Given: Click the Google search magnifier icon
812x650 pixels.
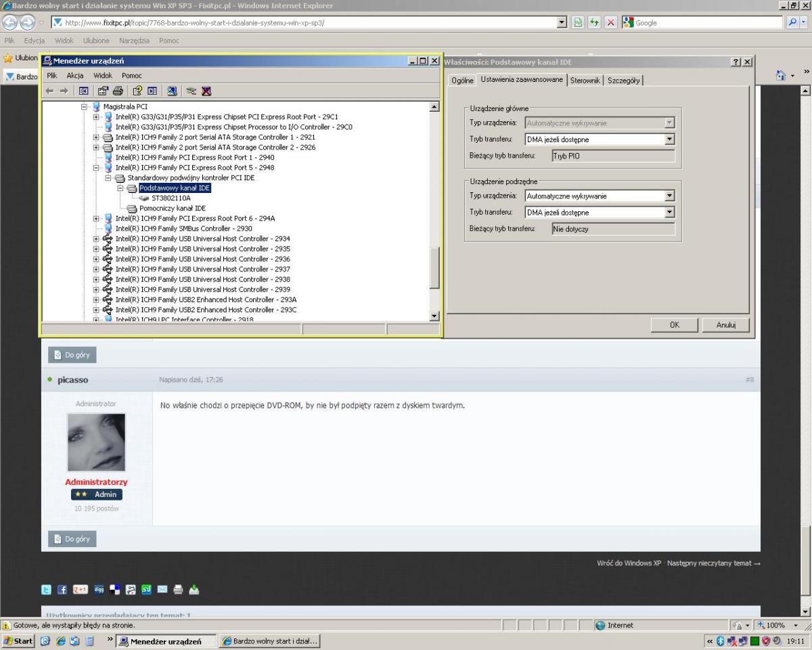Looking at the screenshot, I should (791, 23).
